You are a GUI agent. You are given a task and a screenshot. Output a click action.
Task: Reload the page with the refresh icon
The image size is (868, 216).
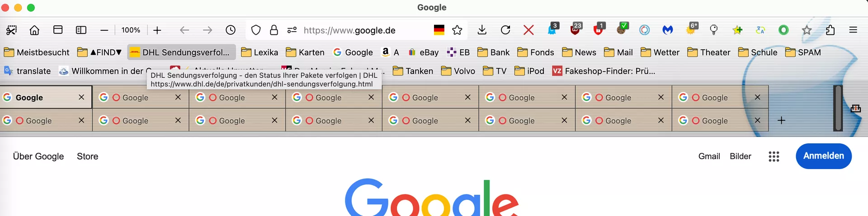(505, 30)
